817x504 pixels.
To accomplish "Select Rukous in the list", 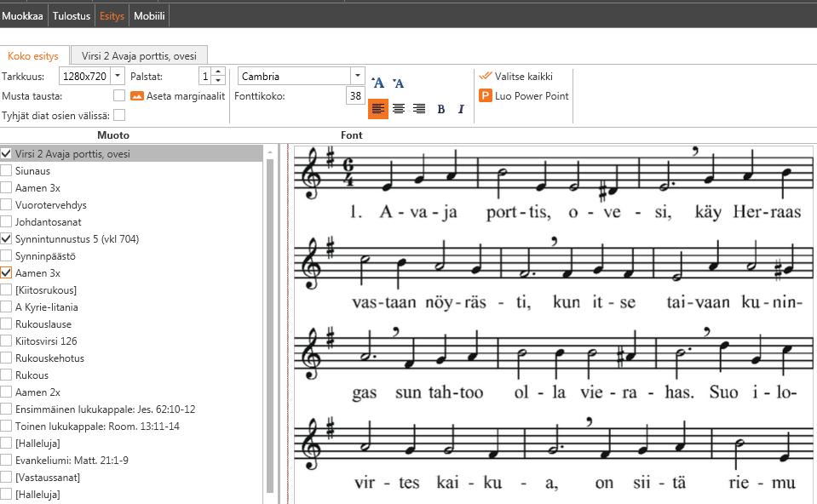I will pyautogui.click(x=32, y=375).
